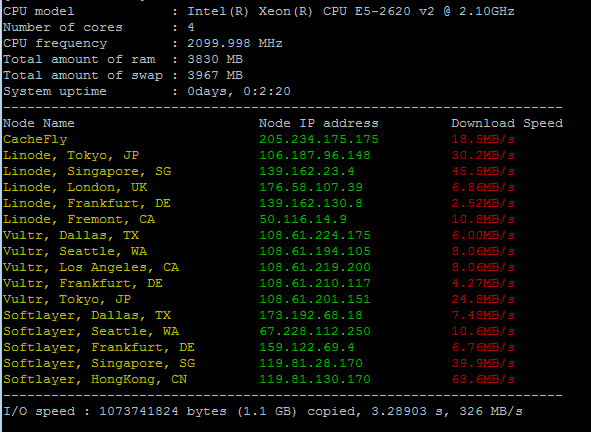Click the 'Linode, Fremont, CA' node name

click(x=79, y=219)
